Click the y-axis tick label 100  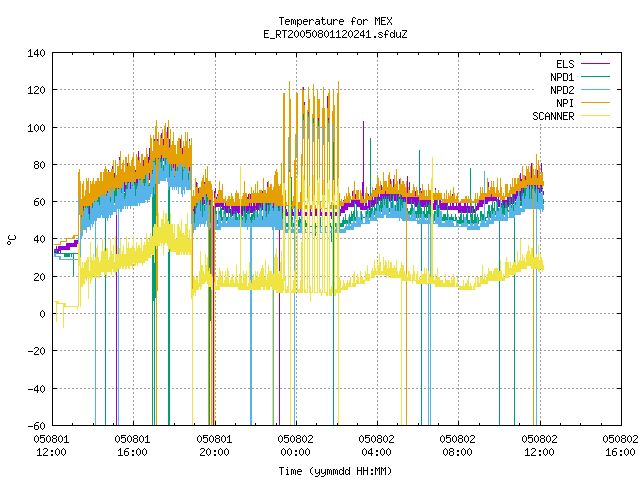36,128
